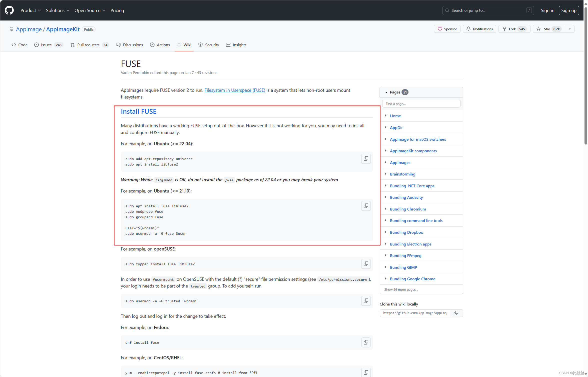Click the GitHub logo icon
This screenshot has height=377, width=588.
pyautogui.click(x=9, y=10)
